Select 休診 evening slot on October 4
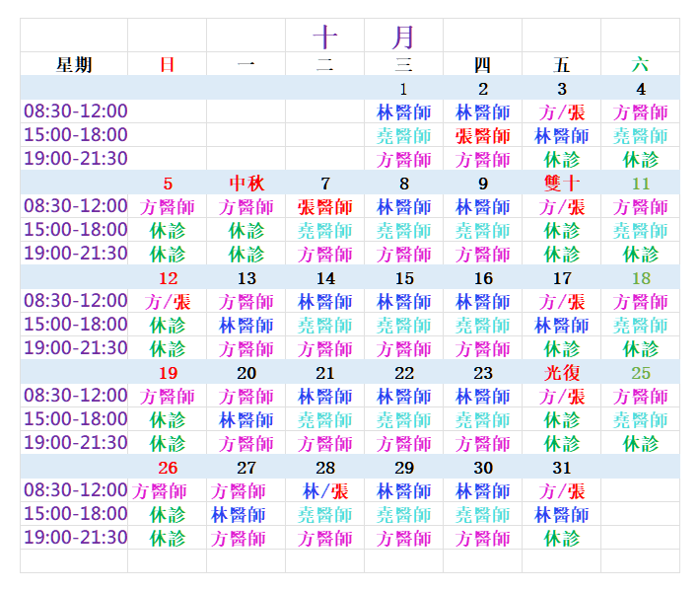 coord(641,160)
